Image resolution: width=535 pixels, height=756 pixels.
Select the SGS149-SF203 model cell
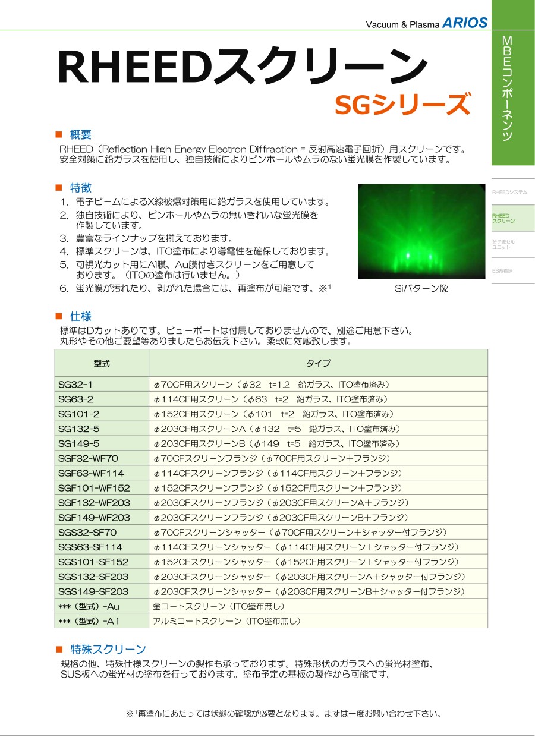tap(93, 591)
